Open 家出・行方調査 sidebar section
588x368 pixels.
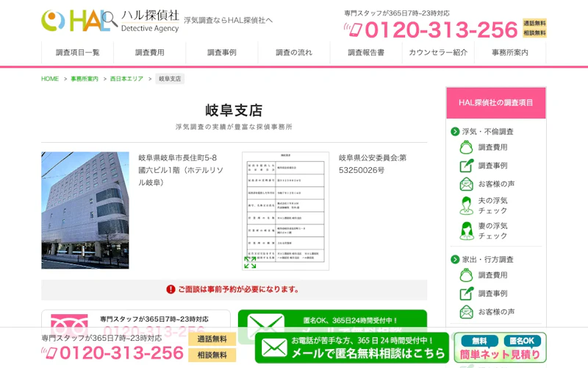pyautogui.click(x=487, y=260)
